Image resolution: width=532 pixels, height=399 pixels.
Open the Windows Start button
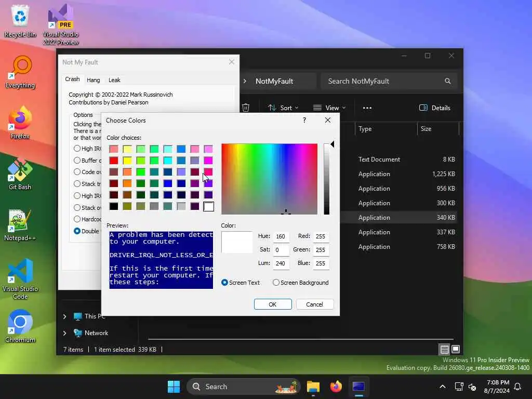click(x=174, y=387)
